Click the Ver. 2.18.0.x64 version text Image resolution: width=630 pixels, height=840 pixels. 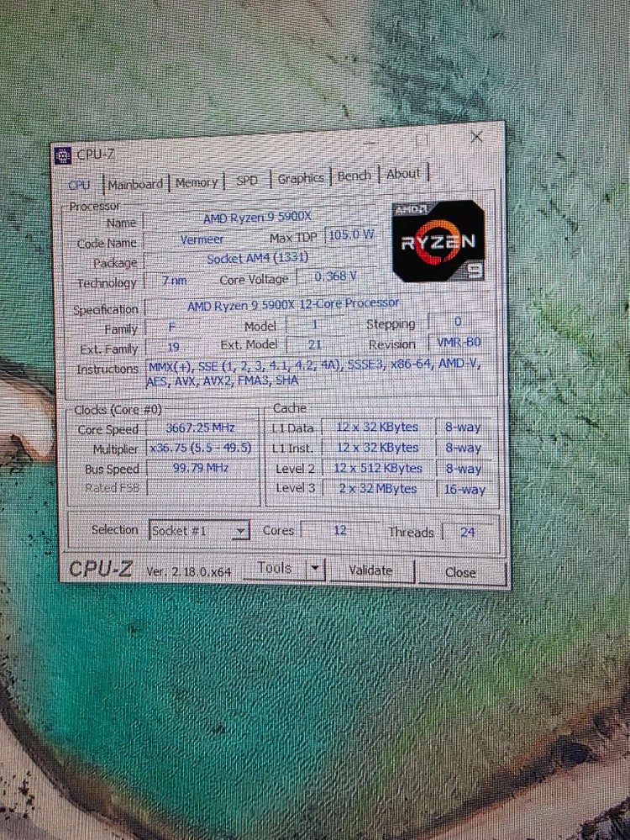[x=188, y=571]
